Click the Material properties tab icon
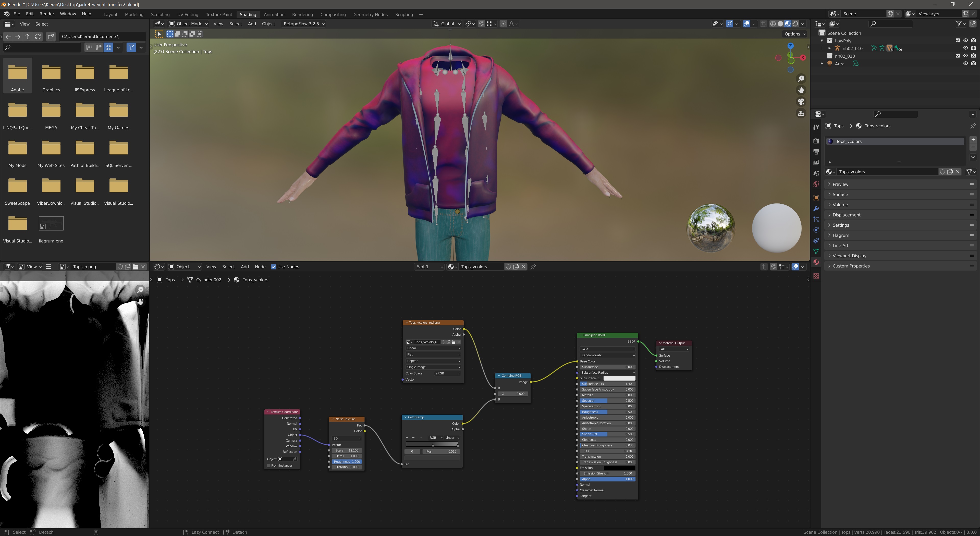980x536 pixels. coord(816,262)
